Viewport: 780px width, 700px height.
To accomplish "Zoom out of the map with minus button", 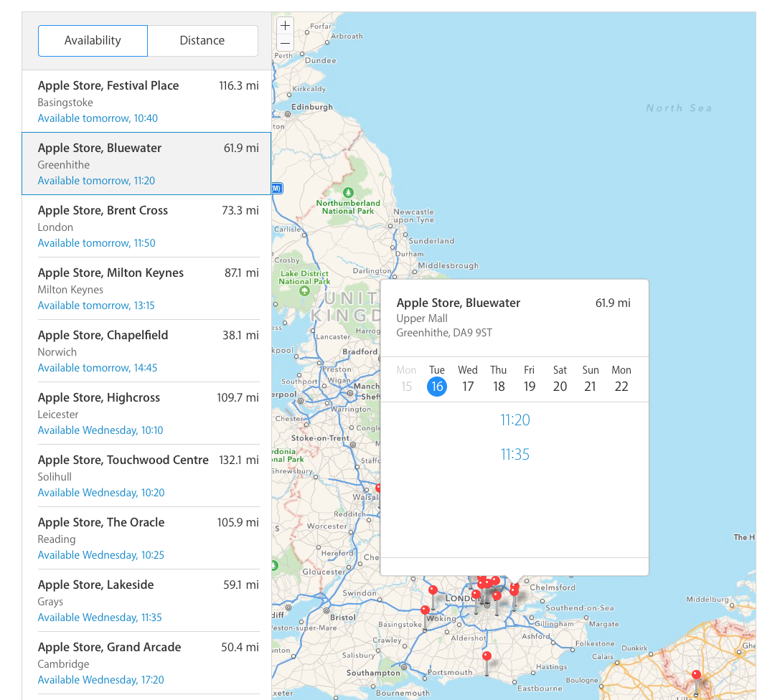I will tap(285, 43).
